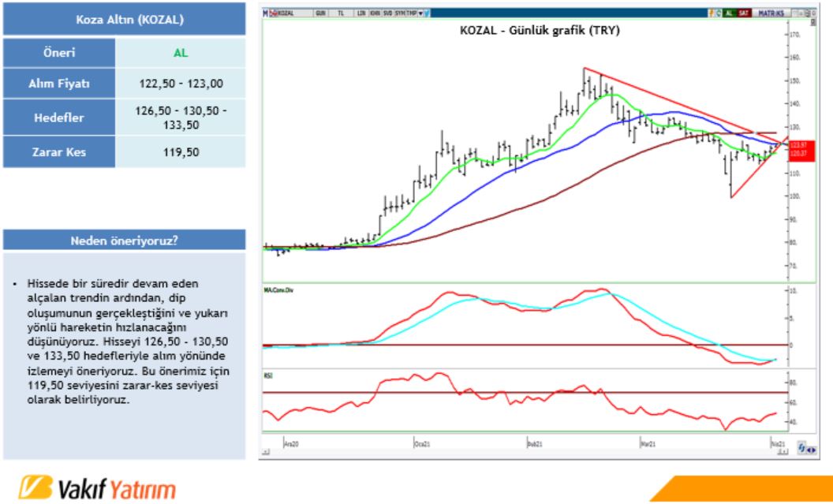Click the red price label on price axis
Screen dimensions: 833x504
click(801, 151)
